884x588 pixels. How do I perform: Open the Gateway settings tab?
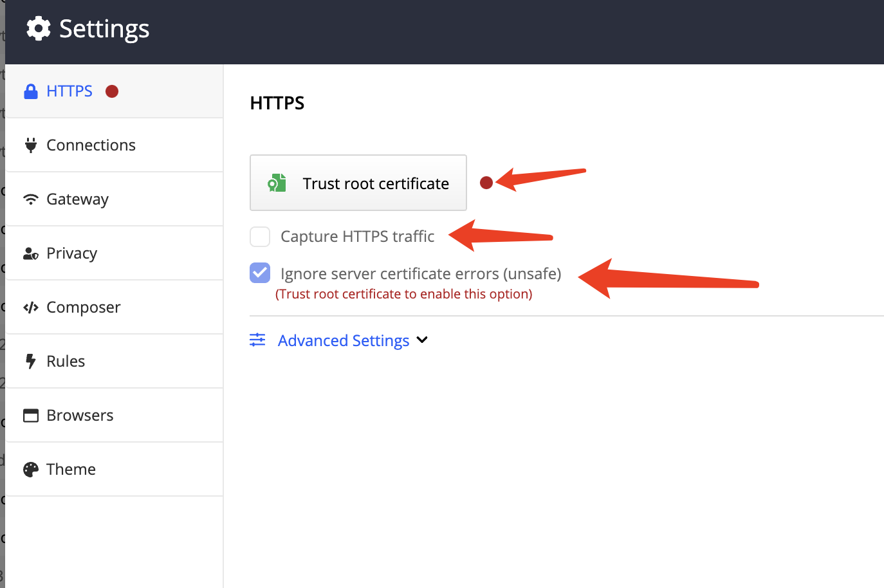[x=77, y=199]
